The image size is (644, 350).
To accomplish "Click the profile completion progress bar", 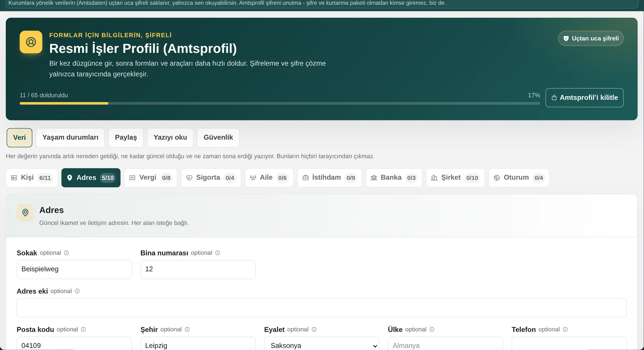I will pos(280,103).
